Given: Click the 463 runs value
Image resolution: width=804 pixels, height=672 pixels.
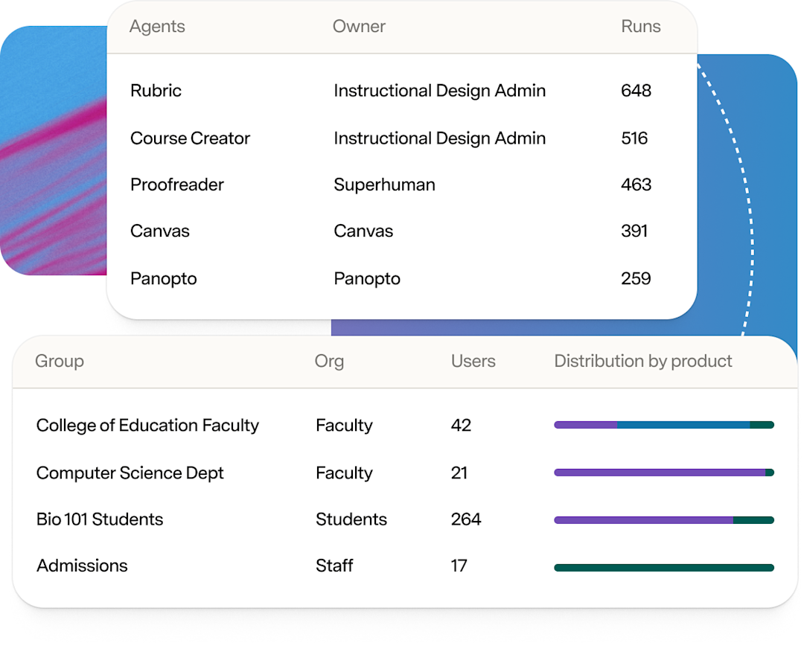Looking at the screenshot, I should point(636,185).
